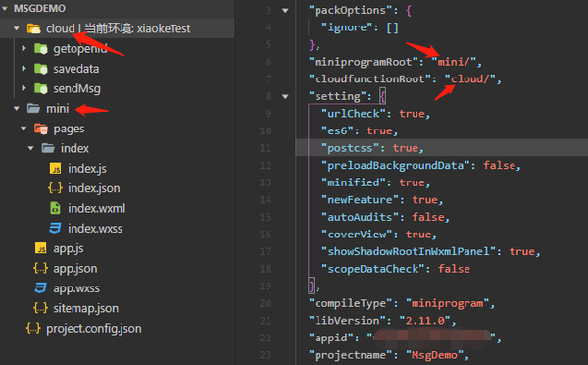Viewport: 588px width, 365px height.
Task: Click the getopenid cloud function icon
Action: [41, 48]
